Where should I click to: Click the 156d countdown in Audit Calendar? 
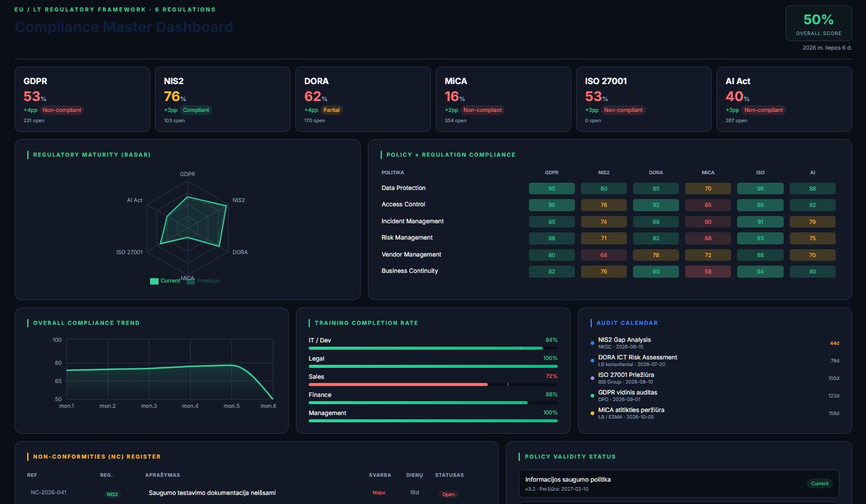834,413
